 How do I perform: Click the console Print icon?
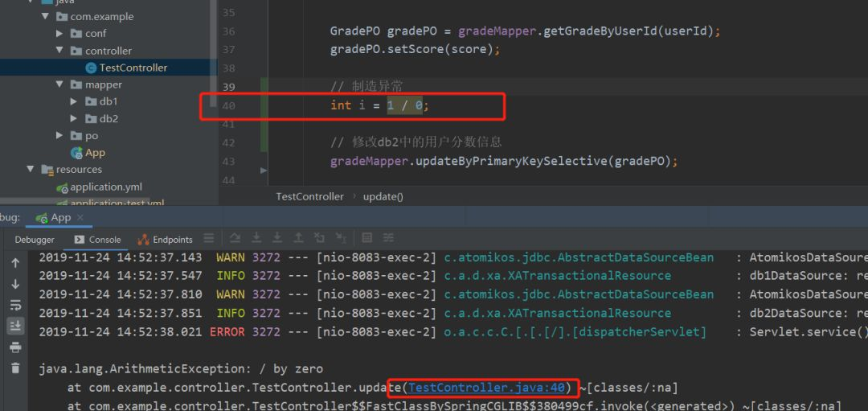point(15,347)
